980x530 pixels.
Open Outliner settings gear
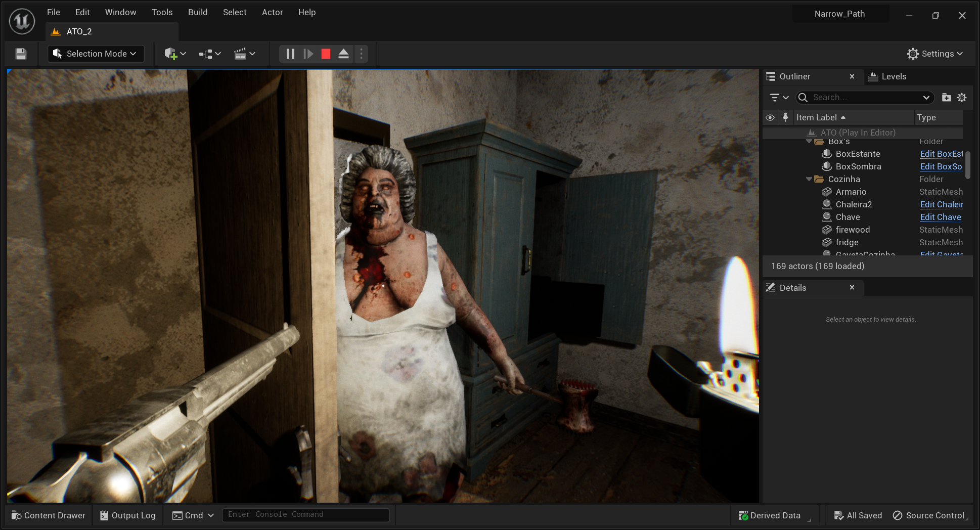pyautogui.click(x=962, y=97)
